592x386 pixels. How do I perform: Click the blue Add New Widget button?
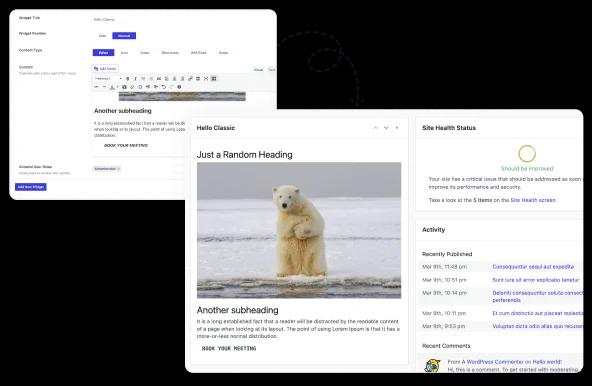(x=31, y=187)
